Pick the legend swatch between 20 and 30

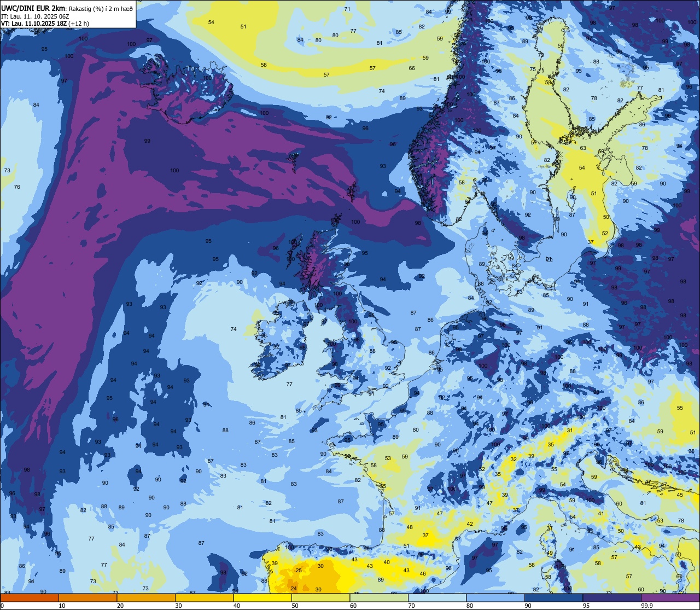coord(146,597)
